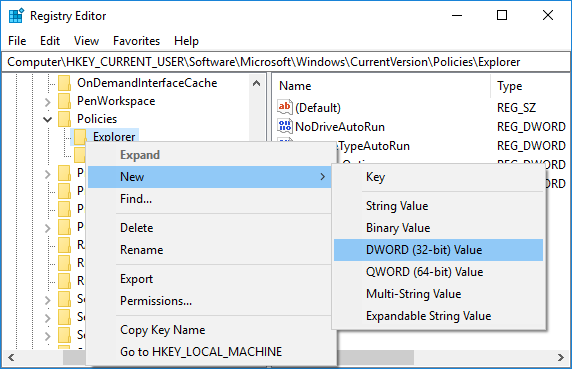
Task: Expand the PenWorkspace tree node
Action: [47, 102]
